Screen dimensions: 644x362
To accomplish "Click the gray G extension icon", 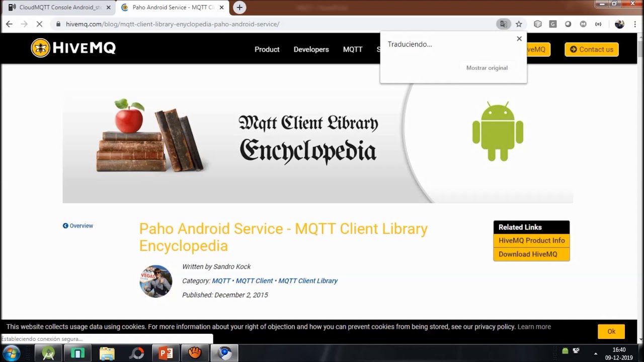I will click(553, 24).
